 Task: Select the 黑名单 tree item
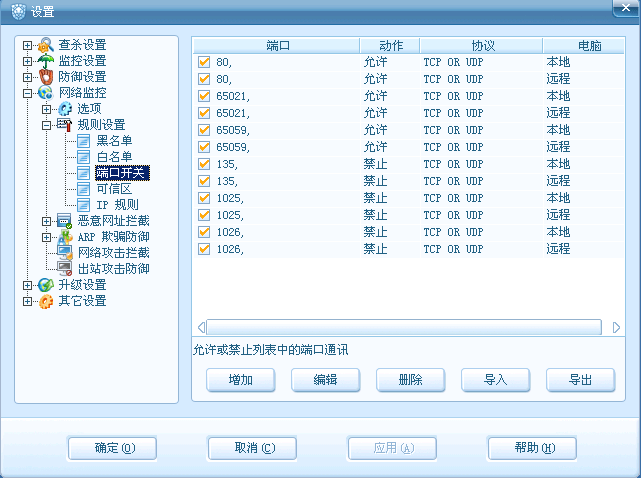coord(114,141)
